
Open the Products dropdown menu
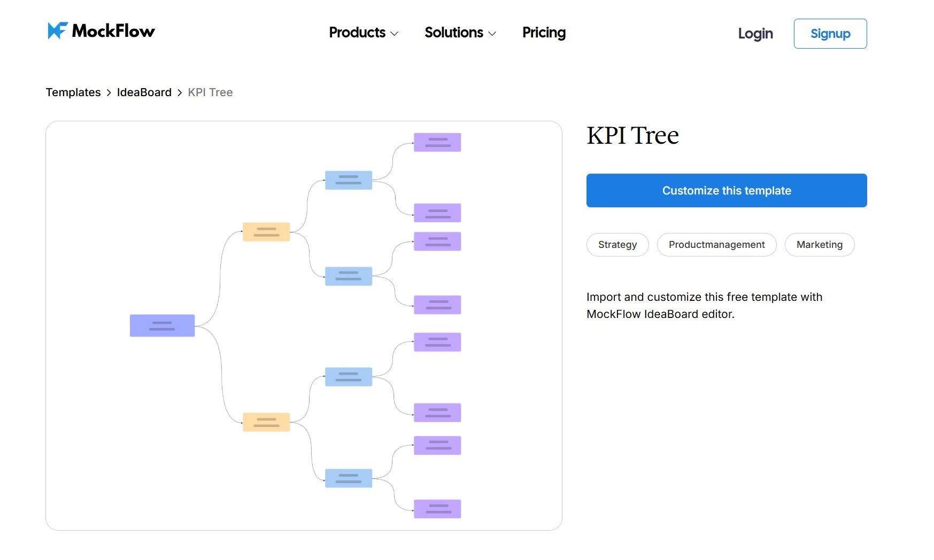364,33
